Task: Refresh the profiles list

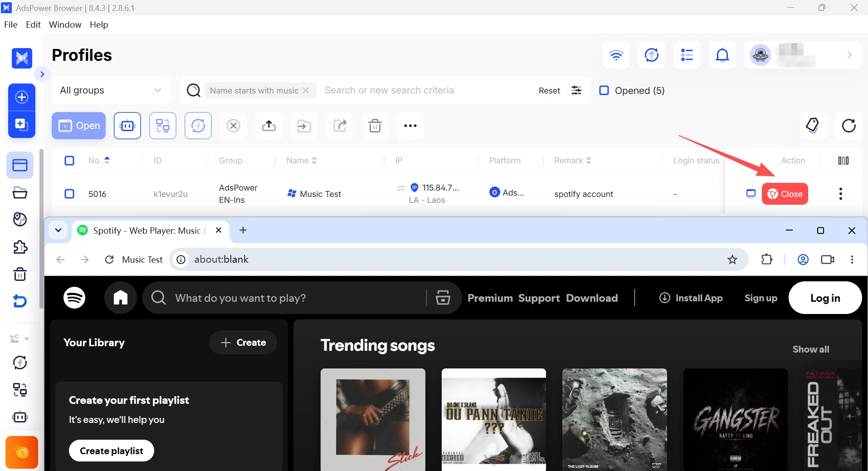Action: click(x=848, y=126)
